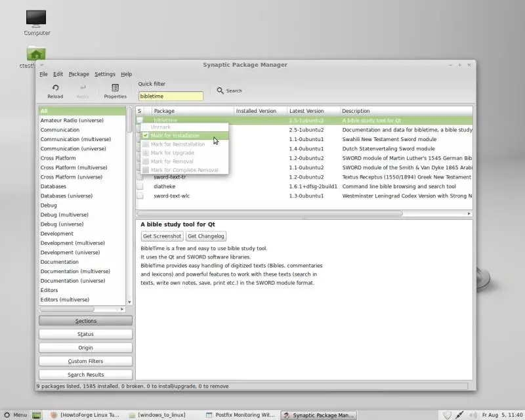Select the Custom Filters button
This screenshot has height=420, width=525.
pos(85,361)
